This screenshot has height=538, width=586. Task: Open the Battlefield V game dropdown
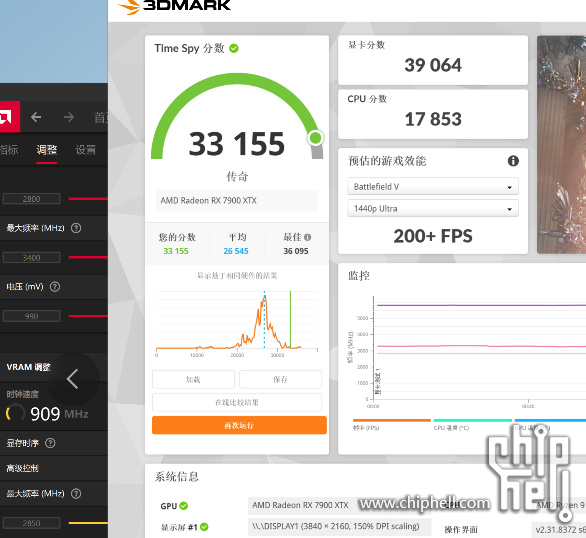tap(433, 186)
